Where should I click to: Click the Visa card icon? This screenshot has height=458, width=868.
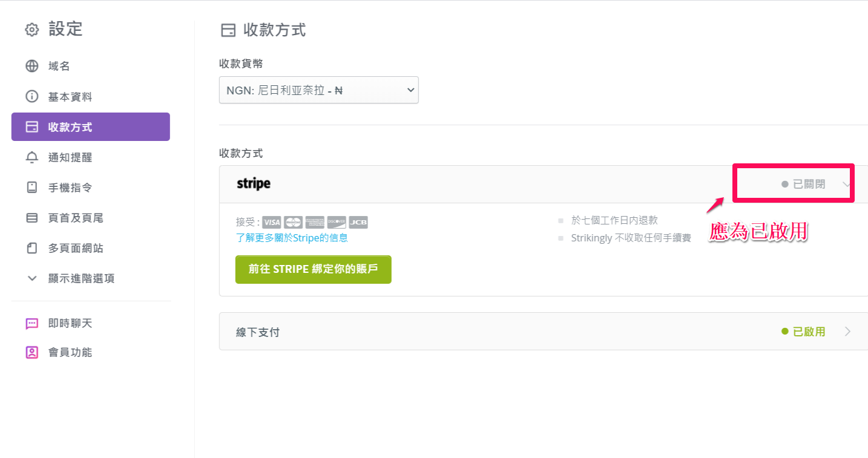[272, 222]
